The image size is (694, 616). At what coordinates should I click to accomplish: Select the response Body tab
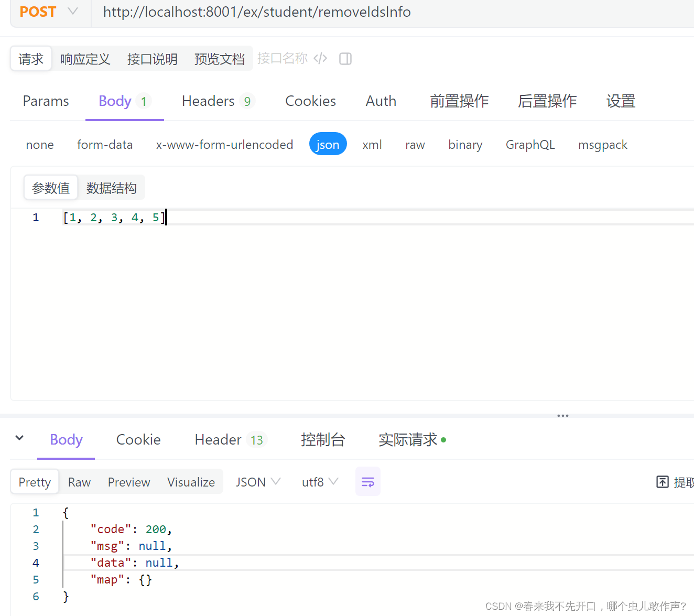(x=66, y=439)
